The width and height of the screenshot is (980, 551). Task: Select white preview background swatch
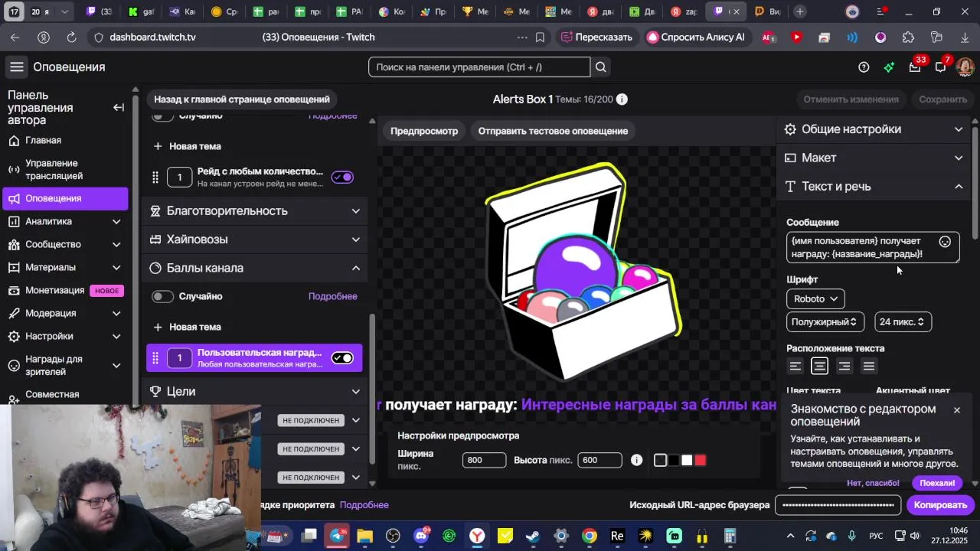687,460
